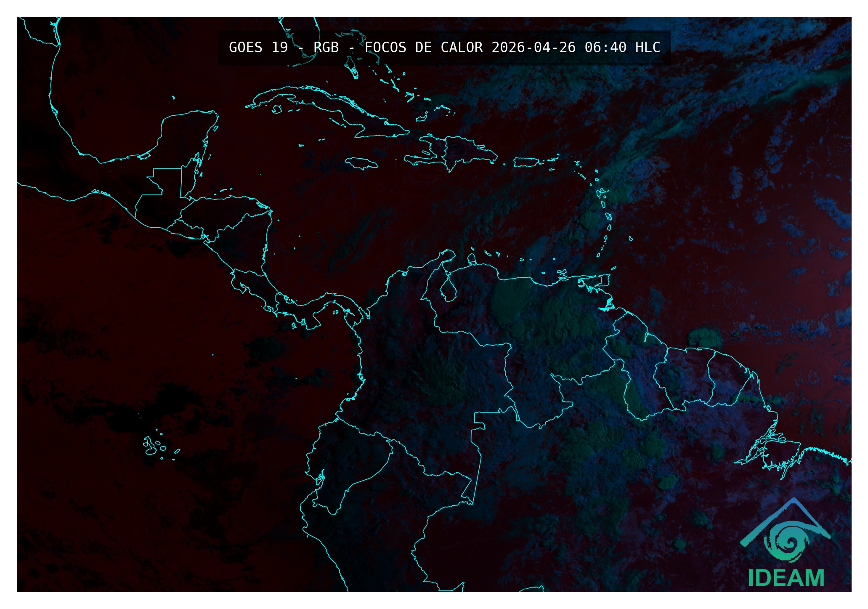Click the green IDEAM logo text
Screen dimensions: 868x609
coord(786,578)
